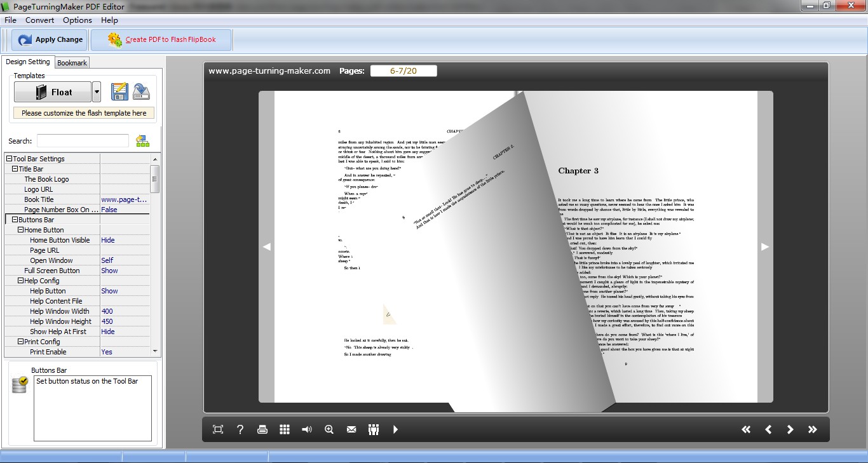Collapse the Help Config node
This screenshot has width=868, height=463.
coord(21,281)
